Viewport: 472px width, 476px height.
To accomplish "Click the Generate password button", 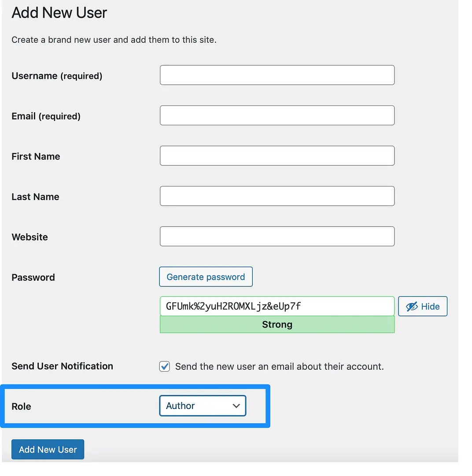I will coord(206,277).
